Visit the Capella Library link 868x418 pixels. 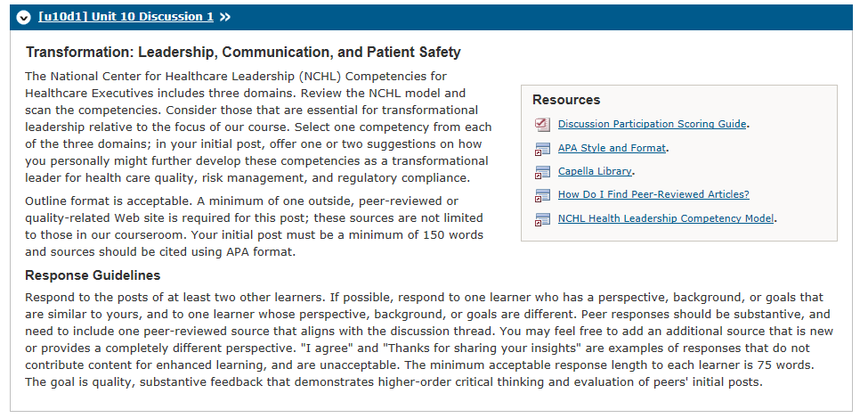pos(595,171)
